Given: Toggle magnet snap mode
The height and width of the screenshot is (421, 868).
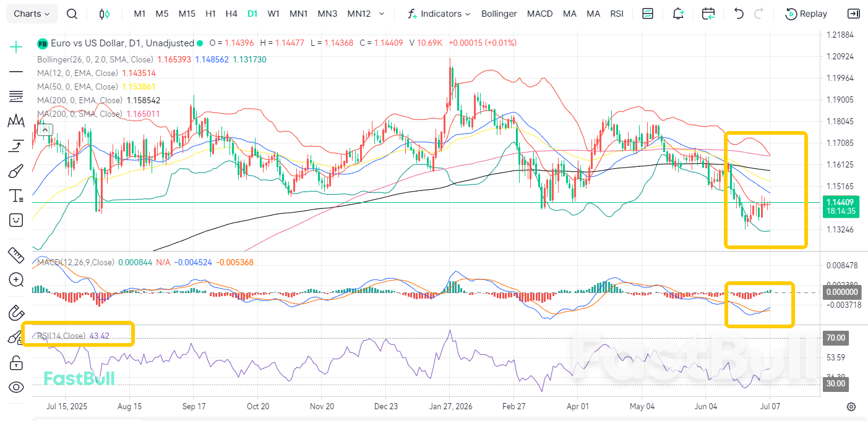Looking at the screenshot, I should pyautogui.click(x=16, y=313).
